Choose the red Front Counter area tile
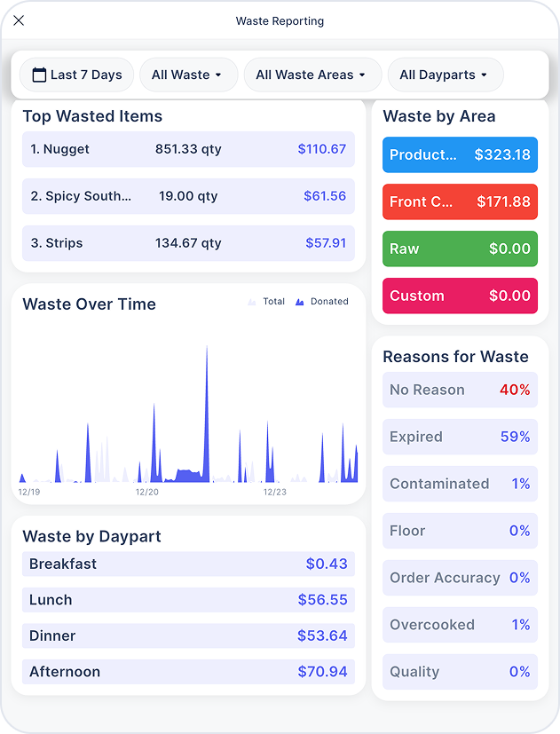Screen dimensions: 560x734 [x=460, y=201]
